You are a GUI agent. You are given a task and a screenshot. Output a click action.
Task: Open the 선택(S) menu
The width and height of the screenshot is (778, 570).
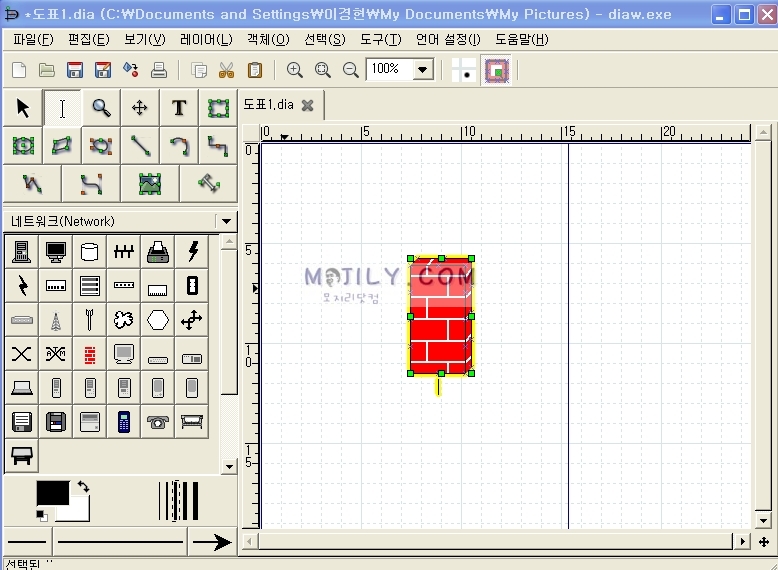point(324,40)
